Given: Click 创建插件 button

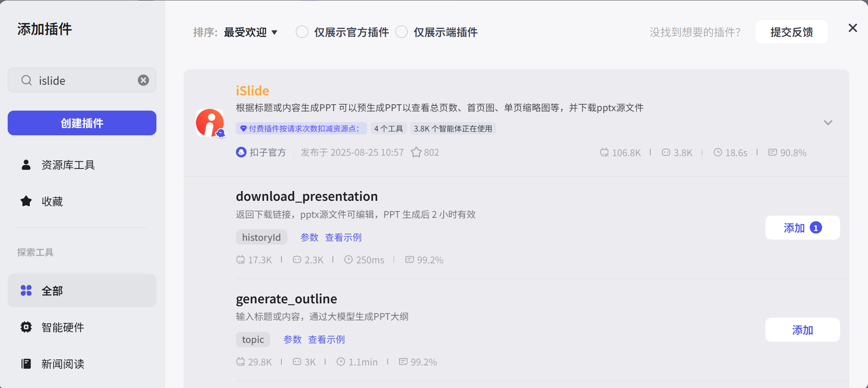Looking at the screenshot, I should (82, 123).
